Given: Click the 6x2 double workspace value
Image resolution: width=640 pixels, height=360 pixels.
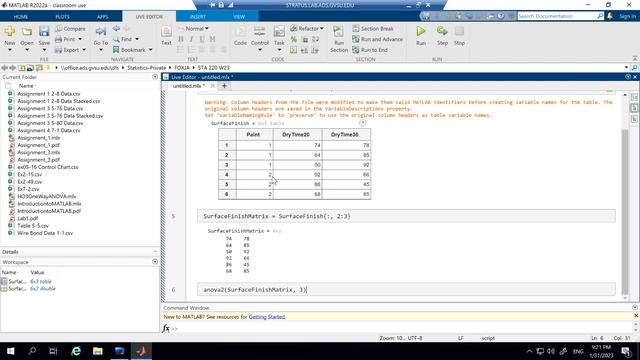Looking at the screenshot, I should pyautogui.click(x=43, y=289).
